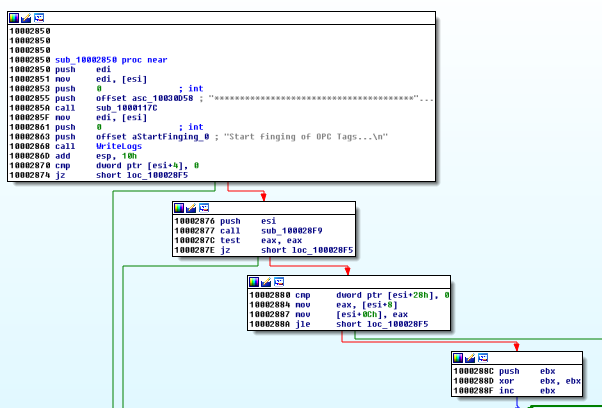Click the pencil edit icon on the sub_10002850 block
The height and width of the screenshot is (408, 602).
pyautogui.click(x=25, y=18)
